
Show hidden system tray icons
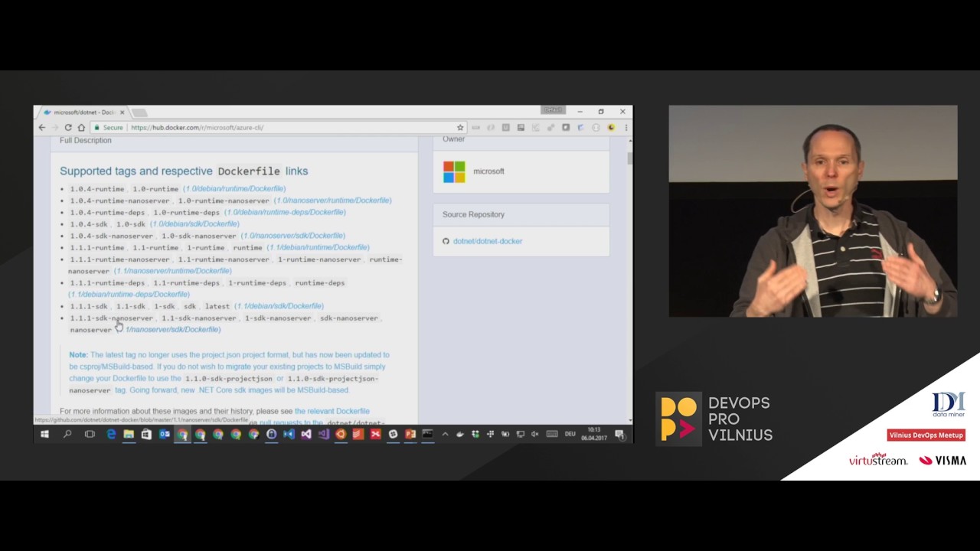[x=445, y=435]
